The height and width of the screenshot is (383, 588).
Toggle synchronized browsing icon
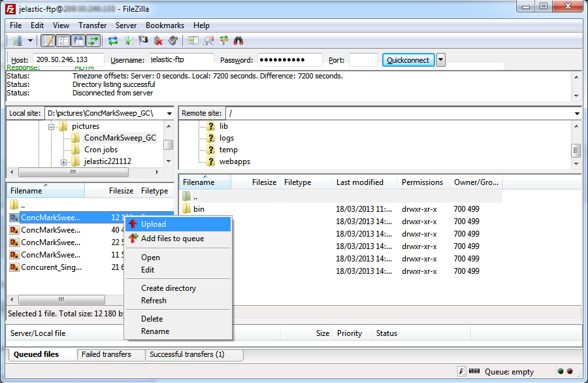tap(223, 41)
